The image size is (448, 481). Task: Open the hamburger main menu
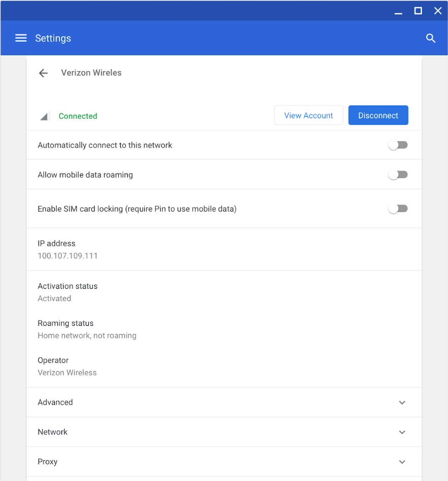point(21,38)
